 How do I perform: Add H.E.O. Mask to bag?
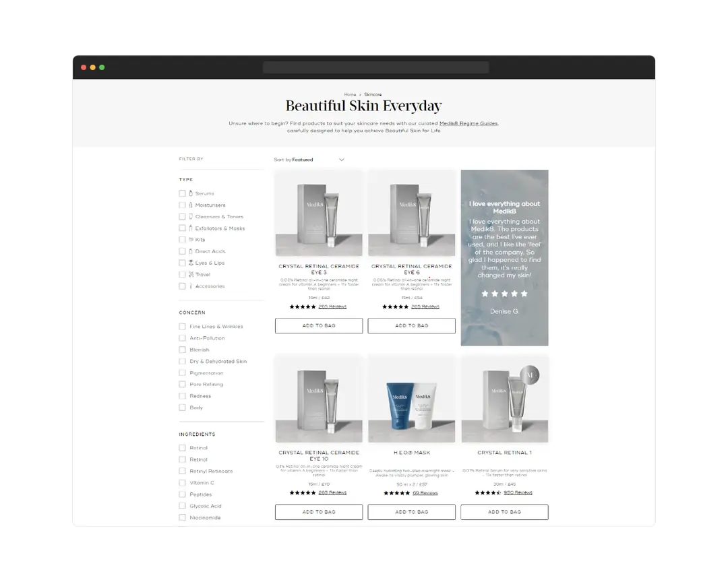point(412,512)
